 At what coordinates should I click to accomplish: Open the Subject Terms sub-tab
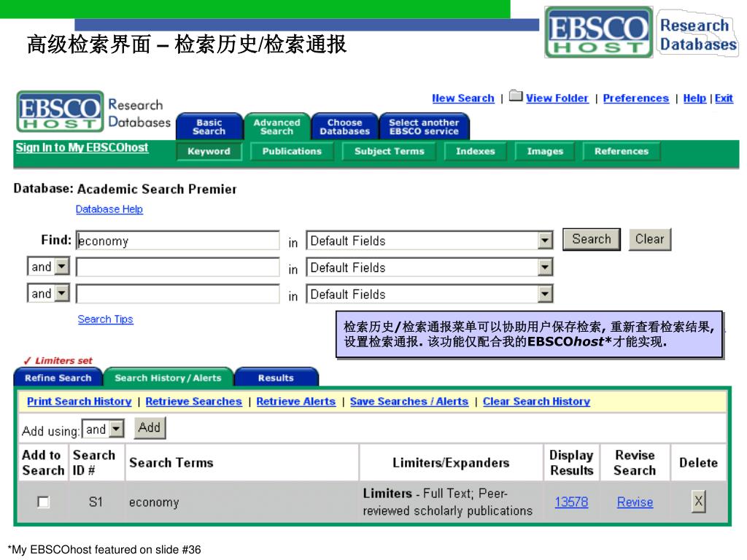click(390, 152)
